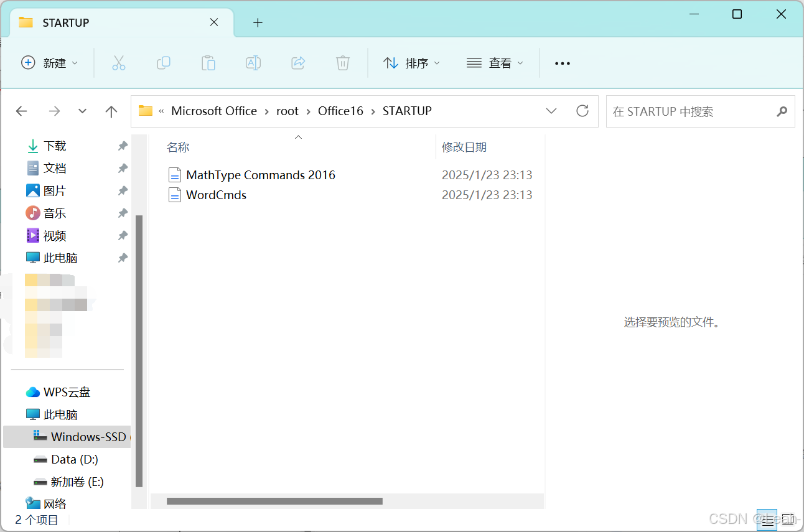This screenshot has height=532, width=804.
Task: Add a new tab with plus
Action: pos(258,23)
